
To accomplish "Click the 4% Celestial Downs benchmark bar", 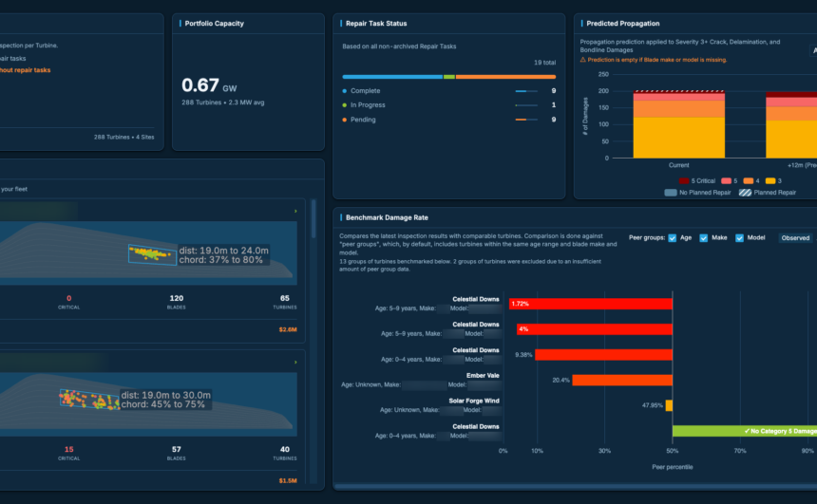I will tap(594, 329).
